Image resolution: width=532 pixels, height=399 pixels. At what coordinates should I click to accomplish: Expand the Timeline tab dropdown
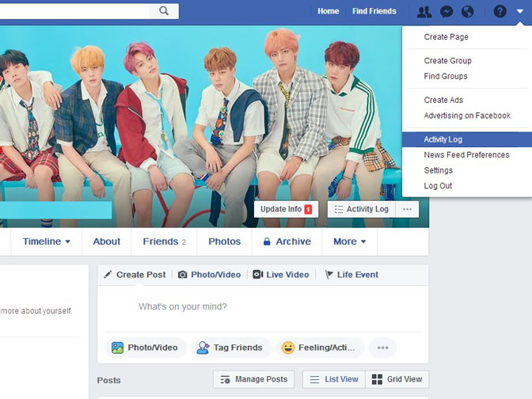[47, 241]
